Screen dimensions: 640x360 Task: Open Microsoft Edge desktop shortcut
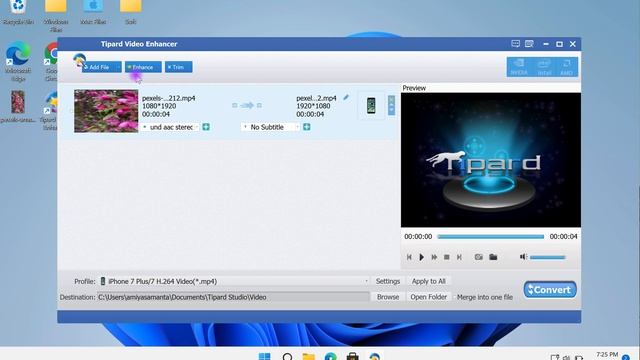(x=18, y=60)
